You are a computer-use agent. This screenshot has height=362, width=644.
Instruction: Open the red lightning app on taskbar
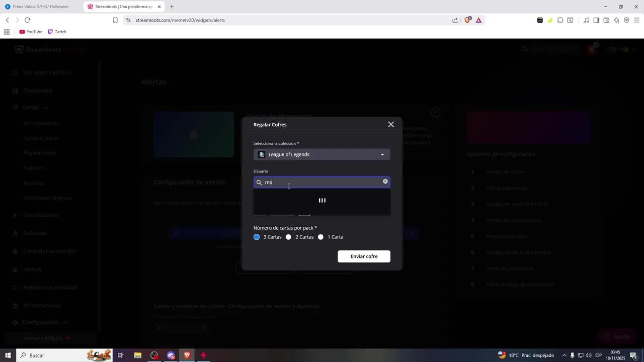(203, 355)
